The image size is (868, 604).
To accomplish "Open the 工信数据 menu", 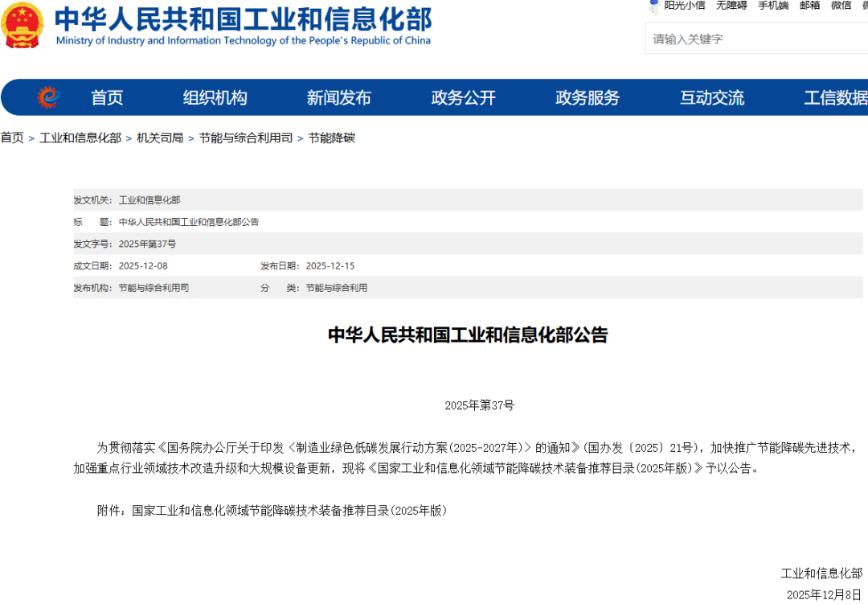I will 836,97.
